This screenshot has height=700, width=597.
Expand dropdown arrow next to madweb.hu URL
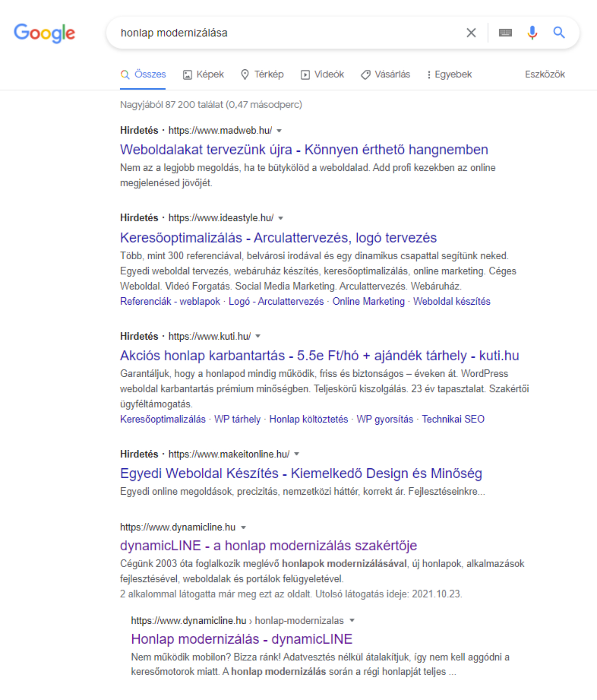click(279, 131)
